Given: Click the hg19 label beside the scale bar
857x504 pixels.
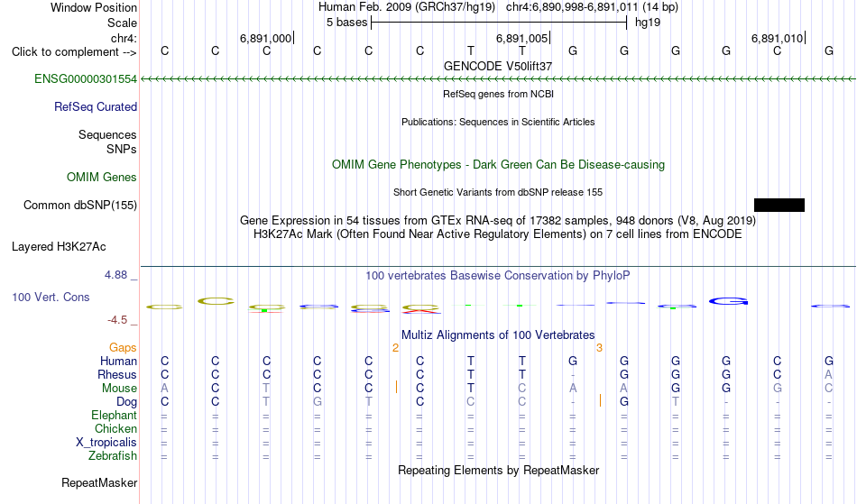Looking at the screenshot, I should pyautogui.click(x=648, y=23).
